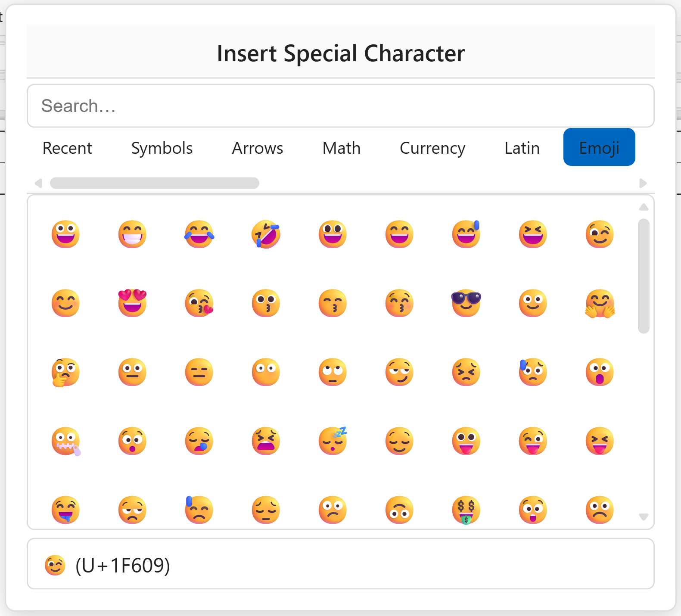The width and height of the screenshot is (681, 616).
Task: Choose the thinking face emoji
Action: (x=65, y=372)
